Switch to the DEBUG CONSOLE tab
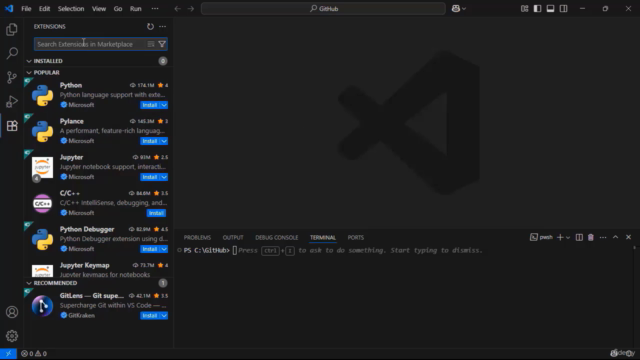The height and width of the screenshot is (360, 640). click(277, 238)
